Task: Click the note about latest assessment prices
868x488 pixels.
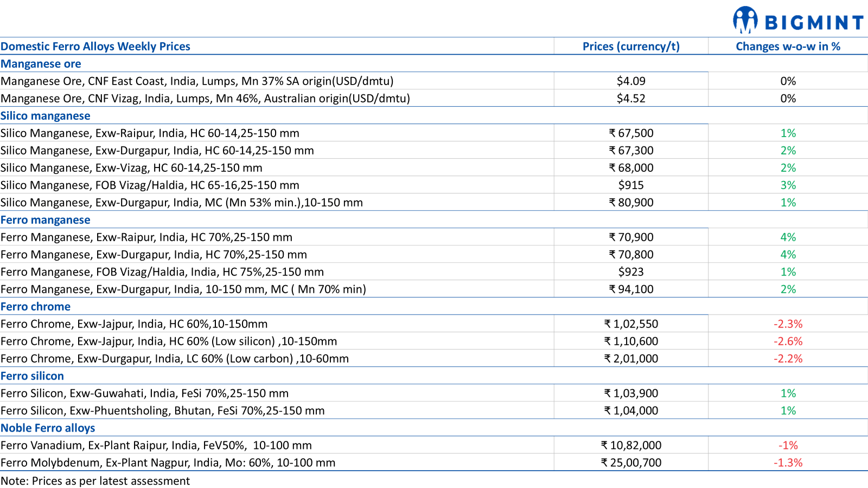Action: [95, 481]
